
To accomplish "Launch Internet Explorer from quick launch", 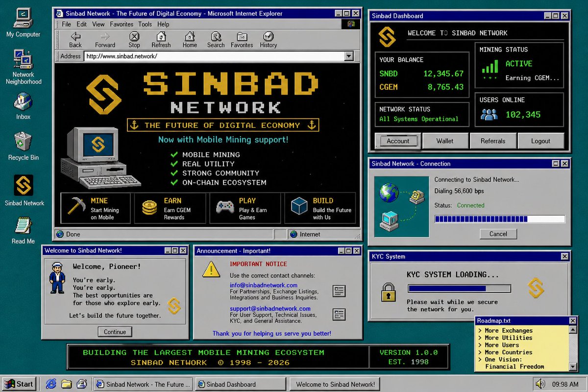I will [50, 384].
